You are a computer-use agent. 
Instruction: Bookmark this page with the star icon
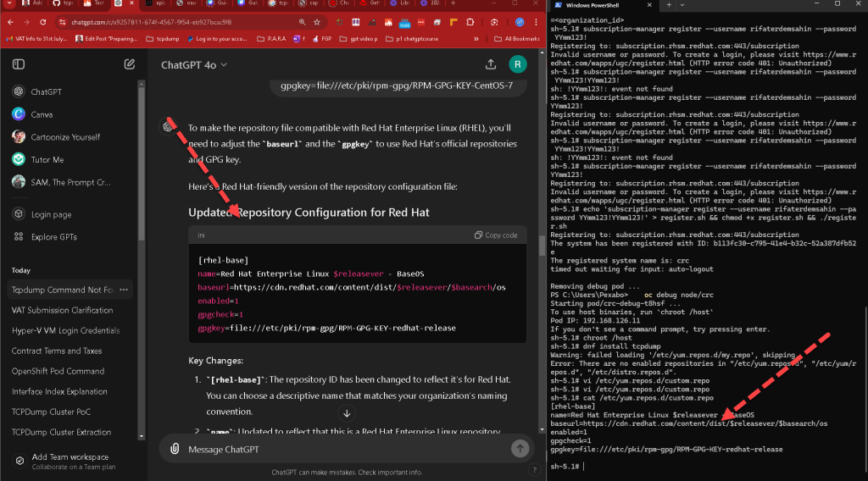(317, 22)
